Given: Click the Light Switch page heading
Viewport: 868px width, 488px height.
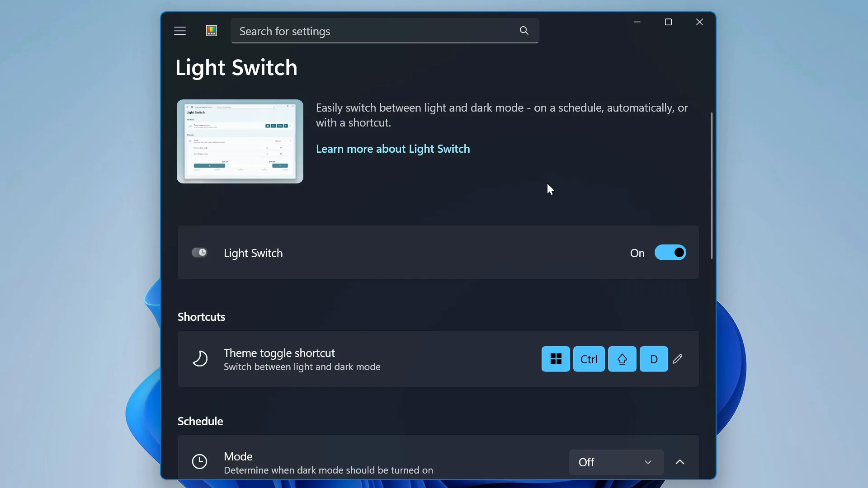Looking at the screenshot, I should (x=236, y=68).
